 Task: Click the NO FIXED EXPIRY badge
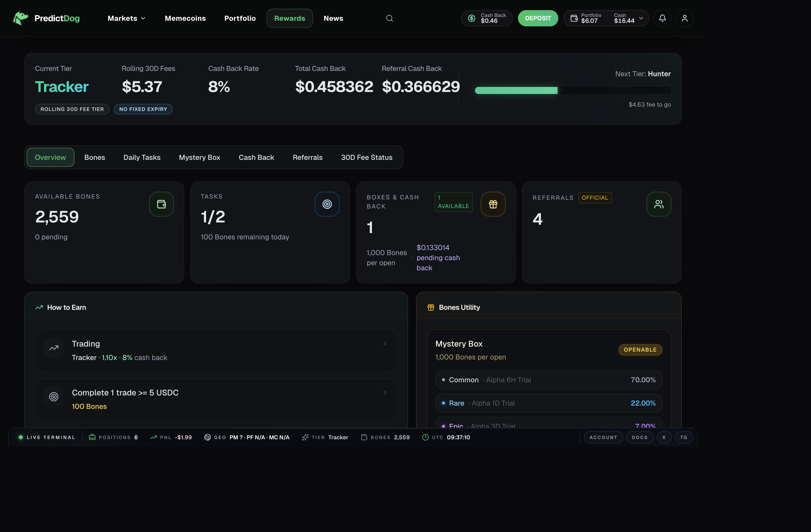click(143, 109)
